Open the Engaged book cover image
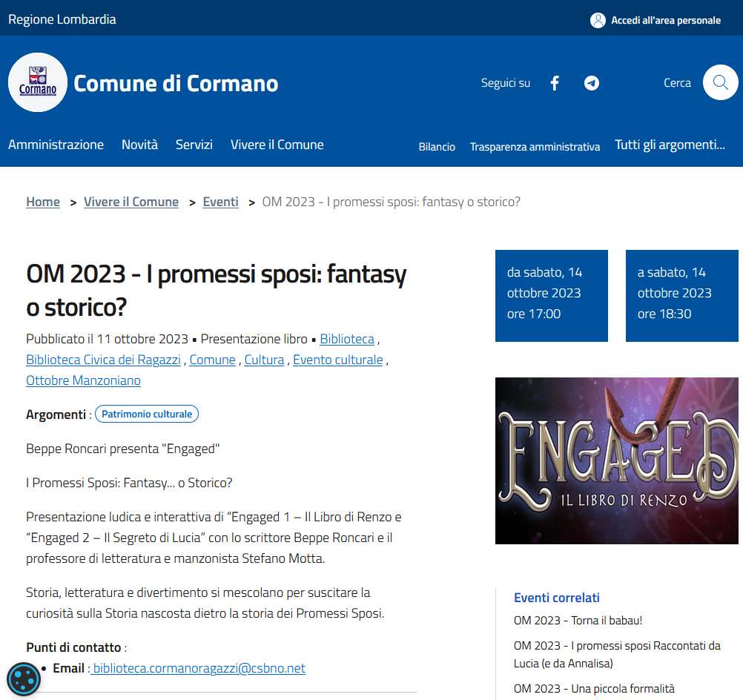 616,460
